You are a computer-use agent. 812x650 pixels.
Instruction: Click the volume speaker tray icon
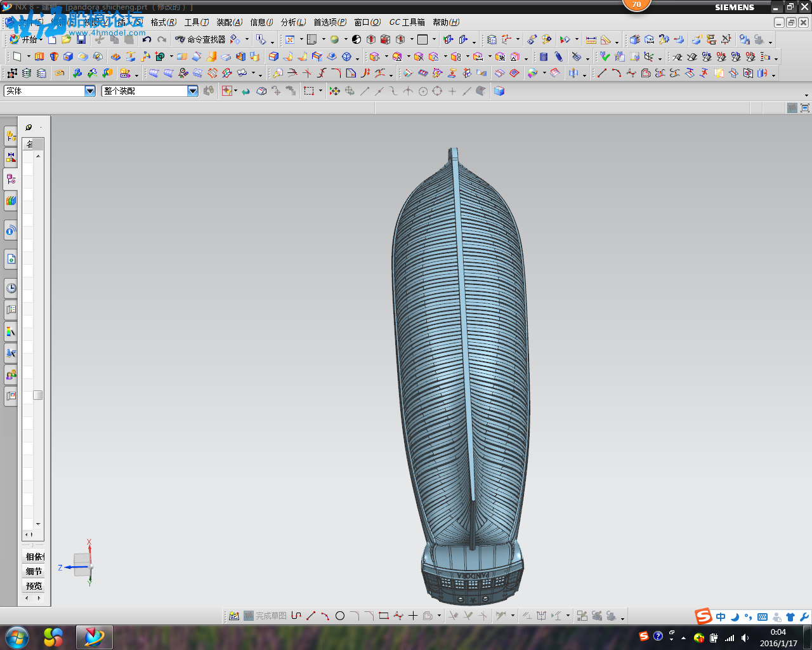(745, 638)
